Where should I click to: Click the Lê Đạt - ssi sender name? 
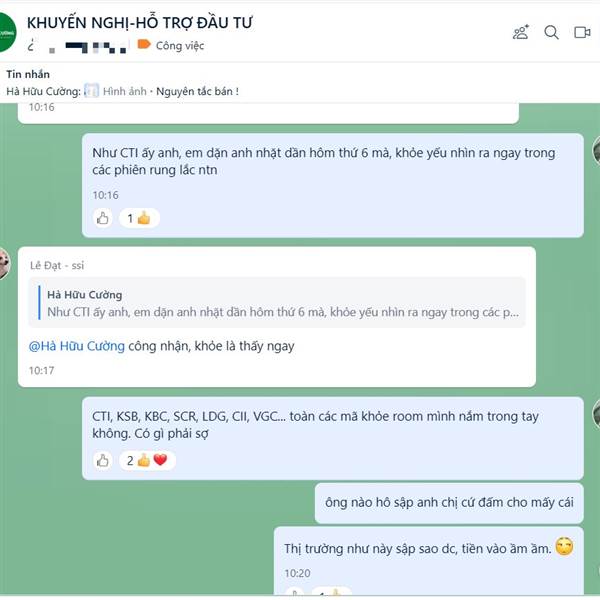pyautogui.click(x=57, y=265)
